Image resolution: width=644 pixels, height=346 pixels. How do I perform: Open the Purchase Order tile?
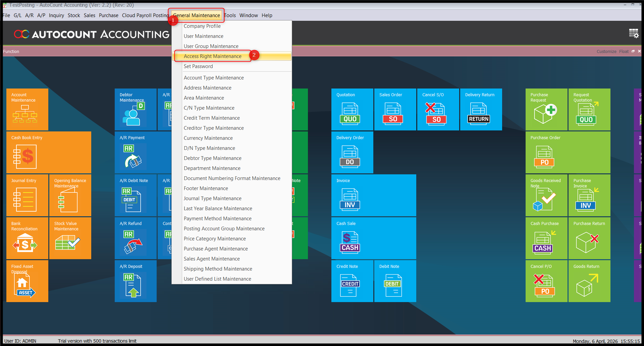[x=568, y=152]
